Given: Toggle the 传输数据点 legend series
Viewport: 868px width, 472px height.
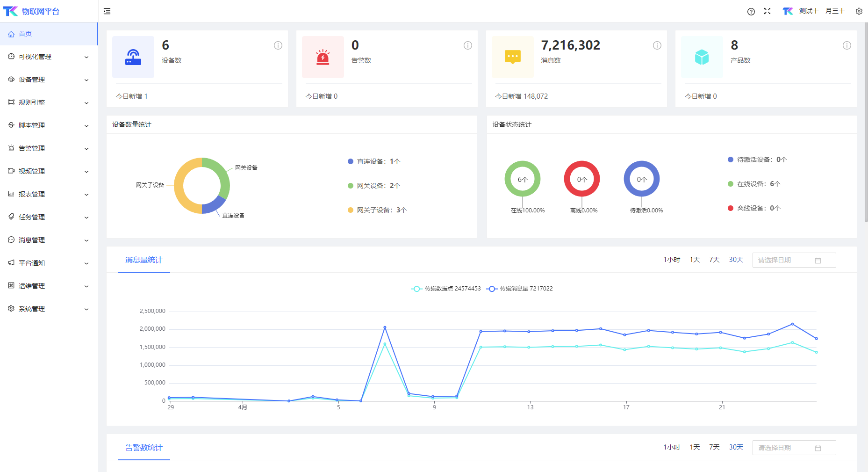Looking at the screenshot, I should (x=446, y=289).
